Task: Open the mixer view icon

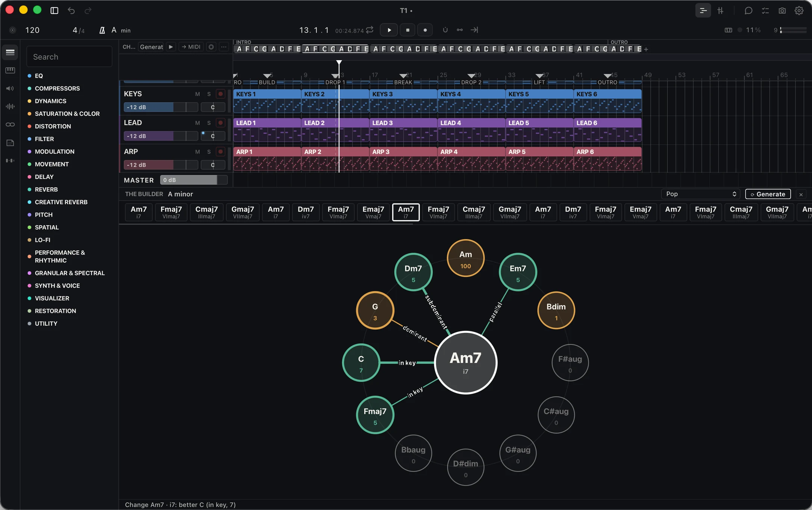Action: click(720, 11)
